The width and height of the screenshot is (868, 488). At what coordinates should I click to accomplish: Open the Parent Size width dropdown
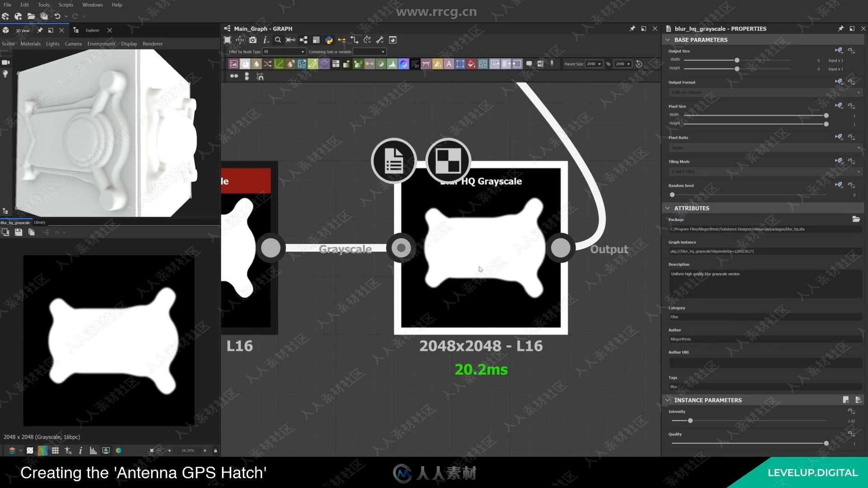594,64
